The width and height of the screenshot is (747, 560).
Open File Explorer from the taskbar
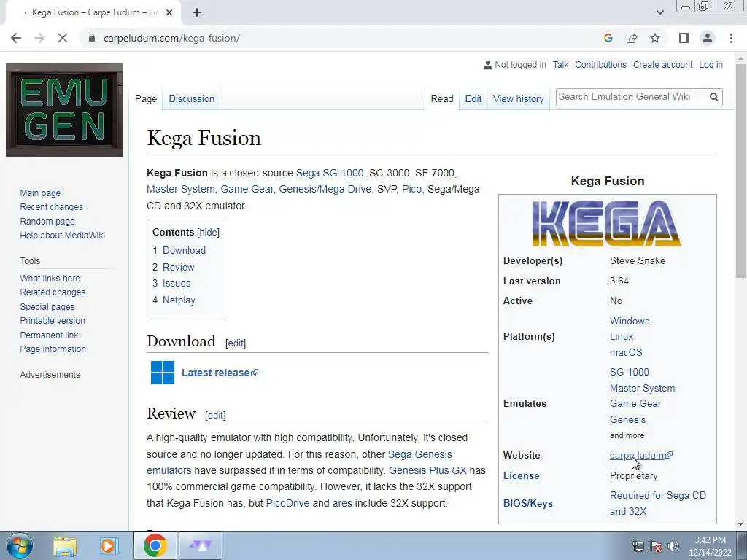(x=65, y=545)
